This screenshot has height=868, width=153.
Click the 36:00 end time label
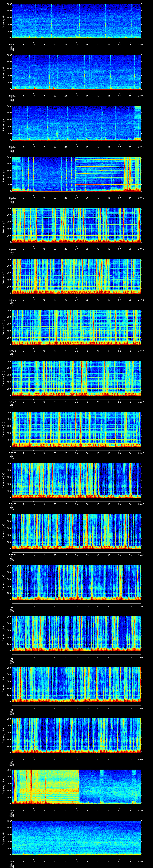coord(141,555)
